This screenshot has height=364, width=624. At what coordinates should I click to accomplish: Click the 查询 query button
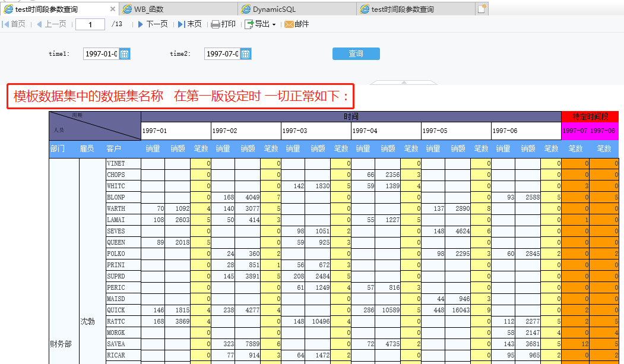coord(356,54)
